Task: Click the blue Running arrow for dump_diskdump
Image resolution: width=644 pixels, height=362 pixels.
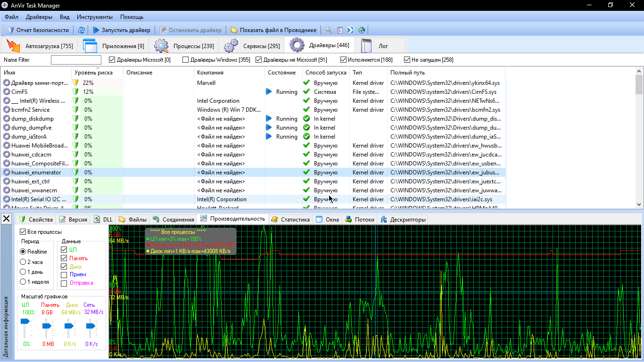Action: [269, 119]
